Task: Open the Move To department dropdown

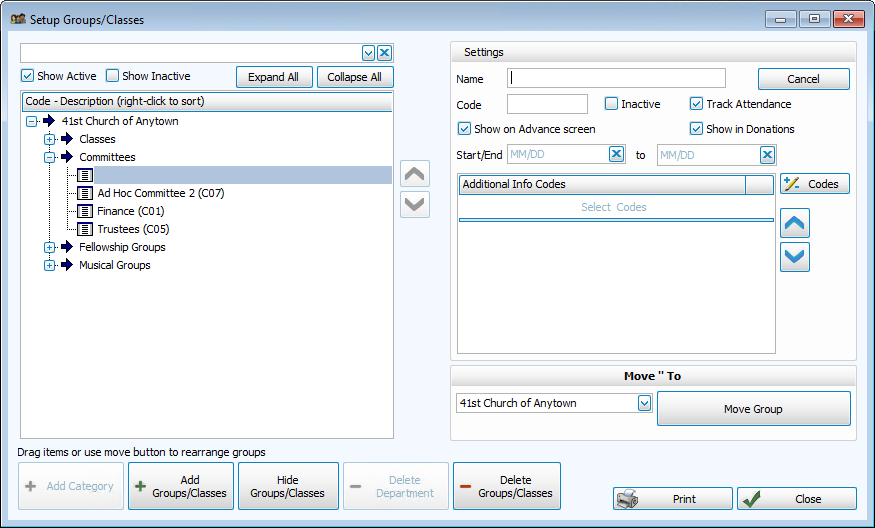Action: pyautogui.click(x=644, y=403)
